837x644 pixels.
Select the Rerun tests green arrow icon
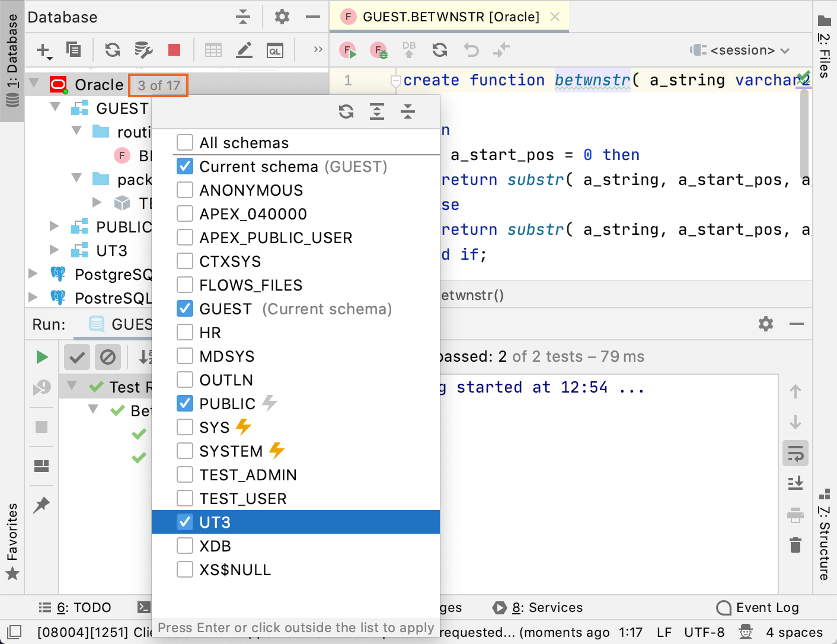tap(41, 356)
